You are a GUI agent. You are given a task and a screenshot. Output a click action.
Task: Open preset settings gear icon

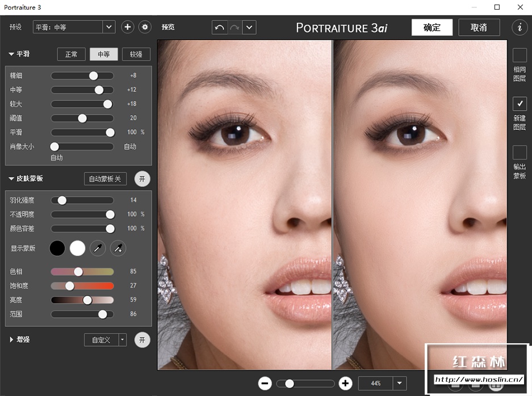(x=145, y=27)
